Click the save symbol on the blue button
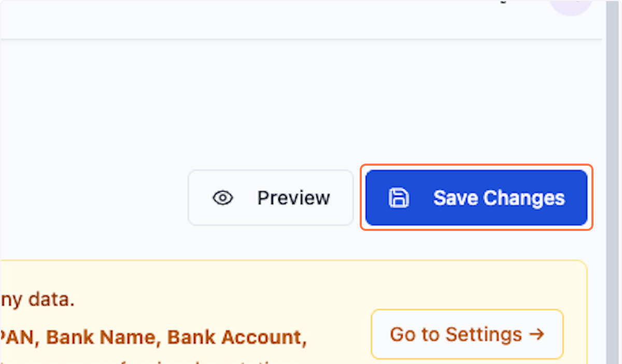The image size is (622, 364). point(398,197)
